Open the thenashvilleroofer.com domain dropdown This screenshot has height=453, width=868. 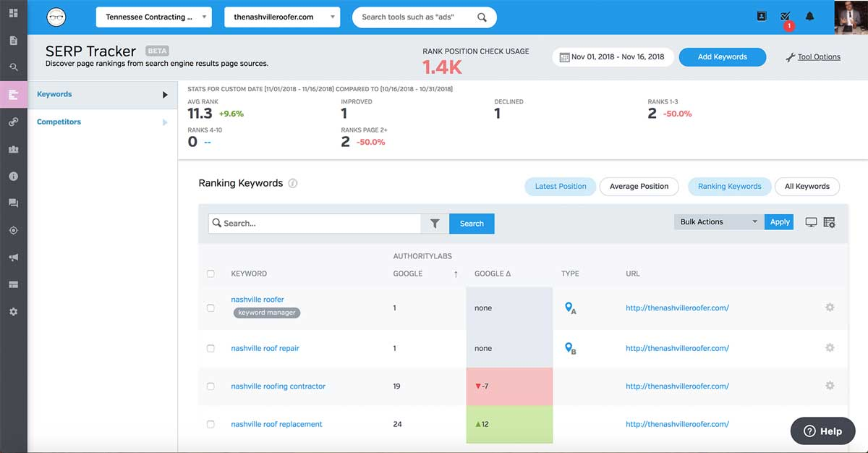282,17
